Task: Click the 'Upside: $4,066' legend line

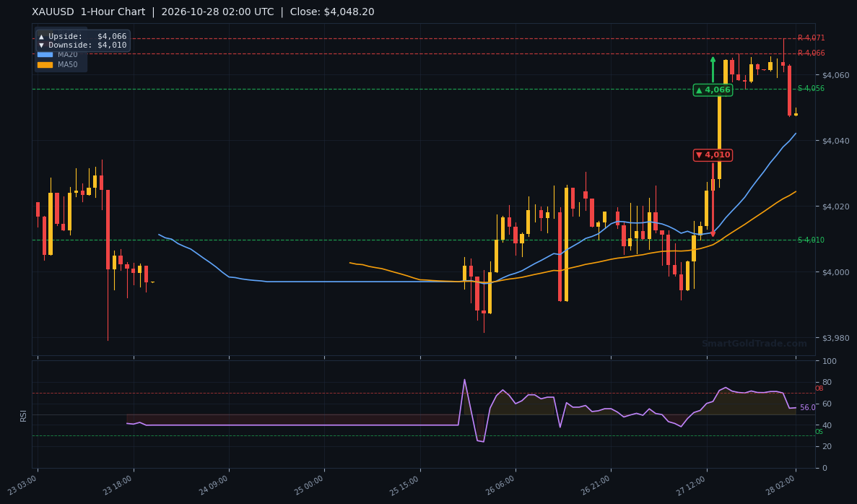Action: coord(82,37)
